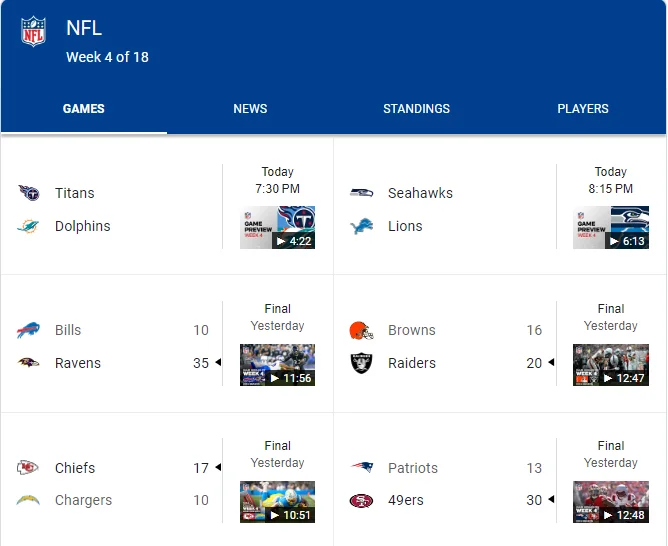Image resolution: width=668 pixels, height=546 pixels.
Task: Open the Chargers team name link
Action: (83, 500)
